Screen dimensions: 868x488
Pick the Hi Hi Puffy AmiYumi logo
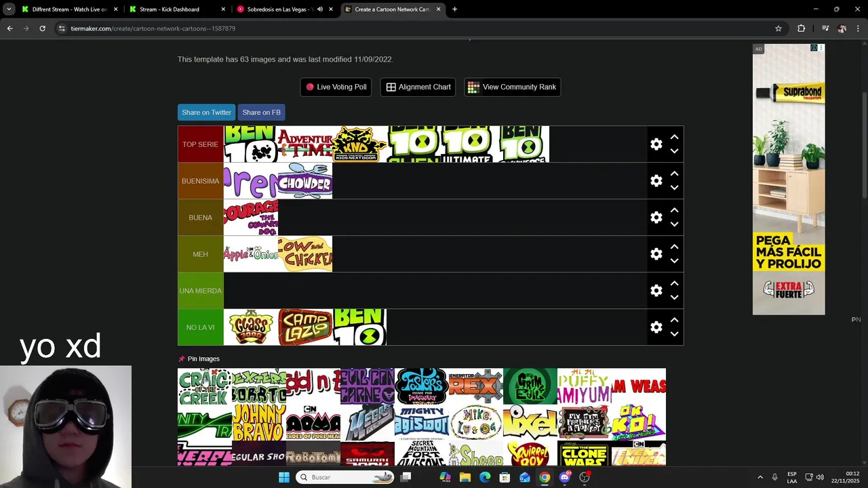(x=585, y=386)
